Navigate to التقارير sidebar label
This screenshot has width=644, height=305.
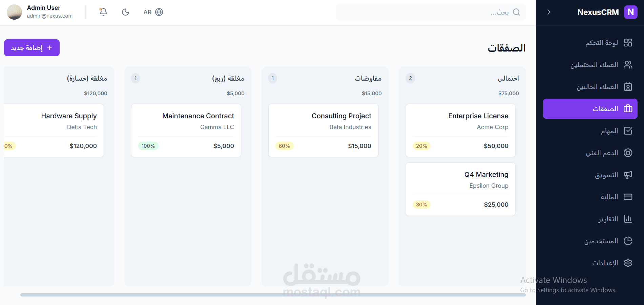(x=608, y=219)
